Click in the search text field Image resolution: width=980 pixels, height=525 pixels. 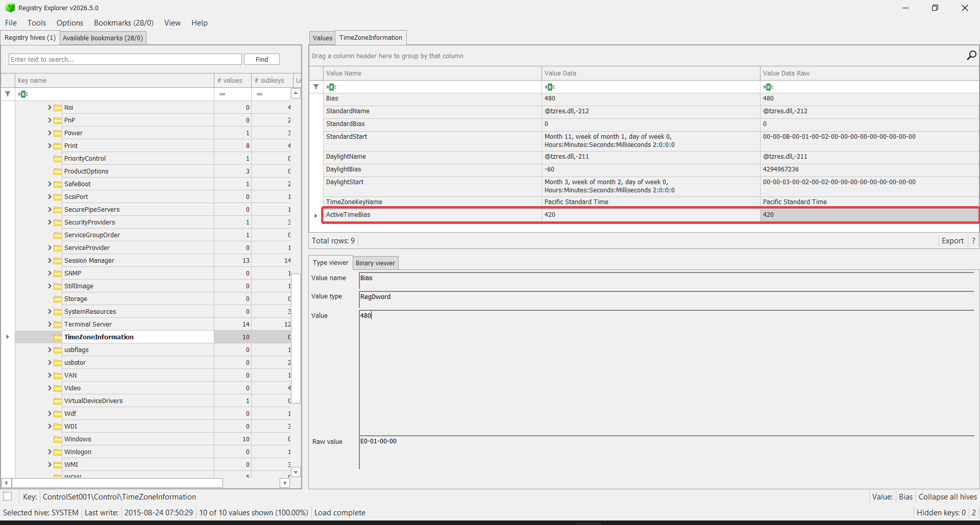tap(125, 59)
